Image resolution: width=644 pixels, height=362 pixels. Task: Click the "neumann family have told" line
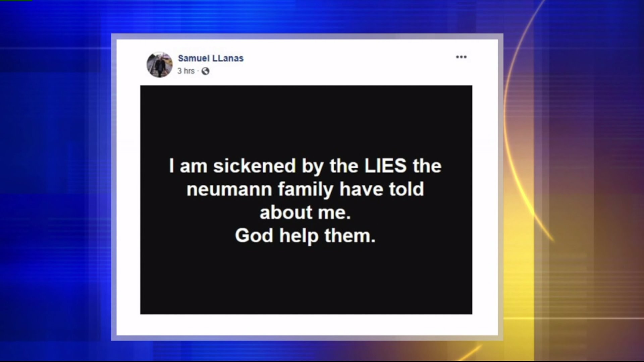pyautogui.click(x=305, y=190)
